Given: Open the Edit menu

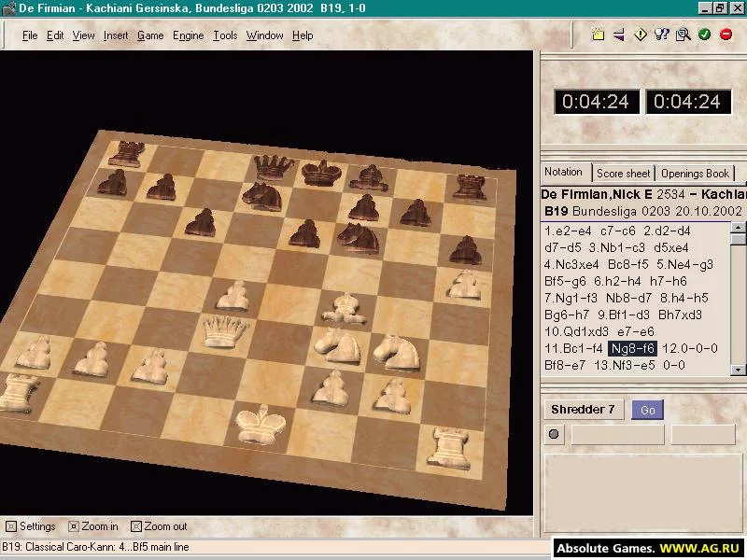Looking at the screenshot, I should [55, 35].
